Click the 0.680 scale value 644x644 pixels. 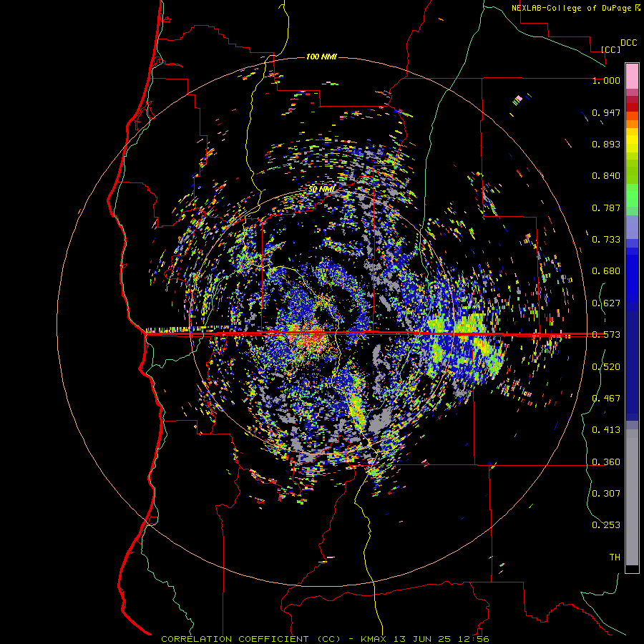606,271
